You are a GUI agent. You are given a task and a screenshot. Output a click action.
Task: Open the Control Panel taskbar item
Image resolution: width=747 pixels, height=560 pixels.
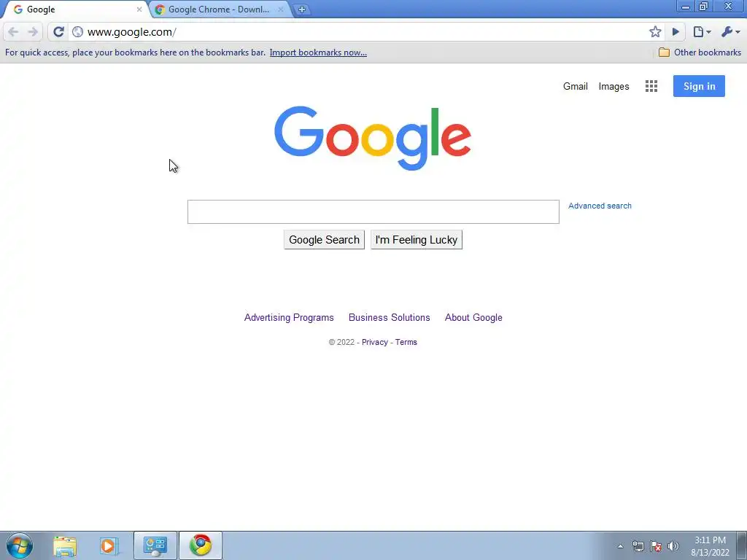pos(155,545)
